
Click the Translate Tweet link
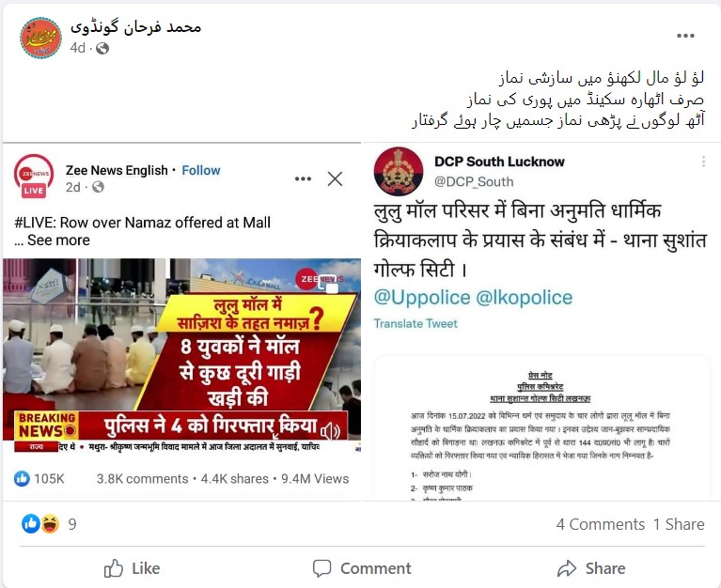pyautogui.click(x=415, y=324)
